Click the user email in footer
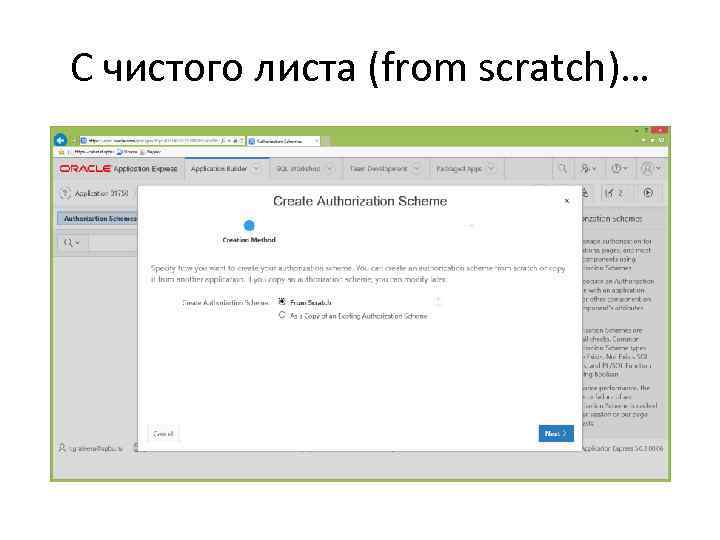The image size is (720, 540). (x=96, y=449)
